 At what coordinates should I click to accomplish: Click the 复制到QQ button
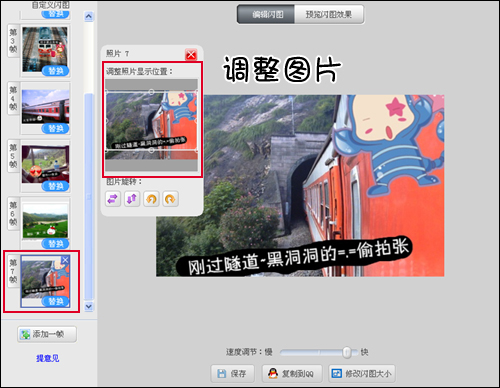[292, 373]
